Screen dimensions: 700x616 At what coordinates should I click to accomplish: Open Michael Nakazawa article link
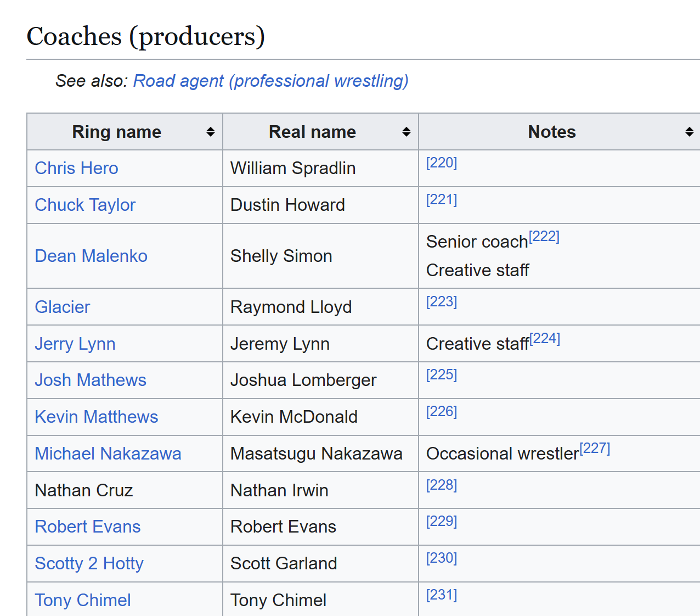click(108, 453)
